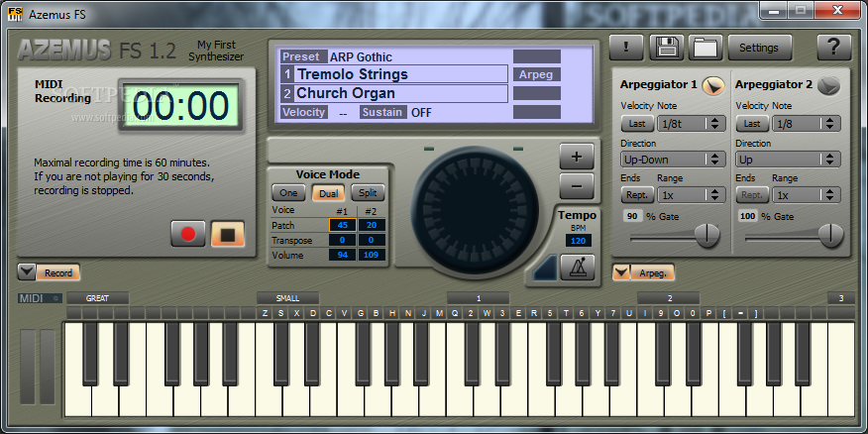
Task: Click voice #2 Transpose value 0
Action: pyautogui.click(x=372, y=240)
